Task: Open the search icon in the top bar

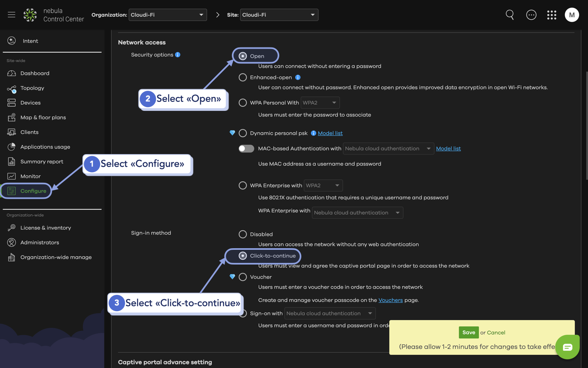Action: pyautogui.click(x=510, y=15)
